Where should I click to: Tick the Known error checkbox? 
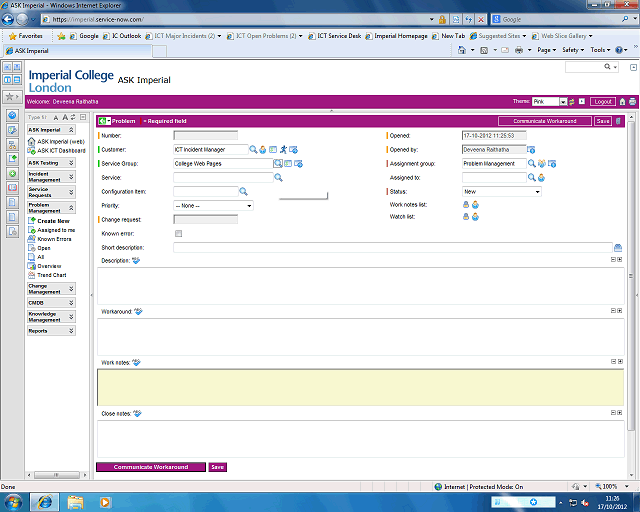click(179, 233)
